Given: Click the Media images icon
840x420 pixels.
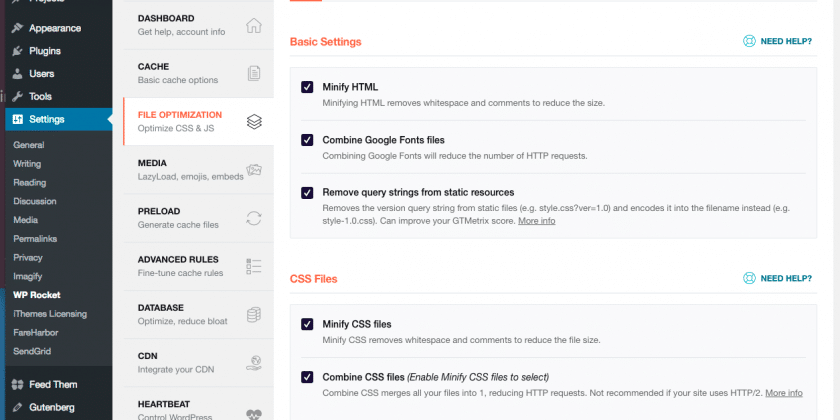Looking at the screenshot, I should click(254, 170).
